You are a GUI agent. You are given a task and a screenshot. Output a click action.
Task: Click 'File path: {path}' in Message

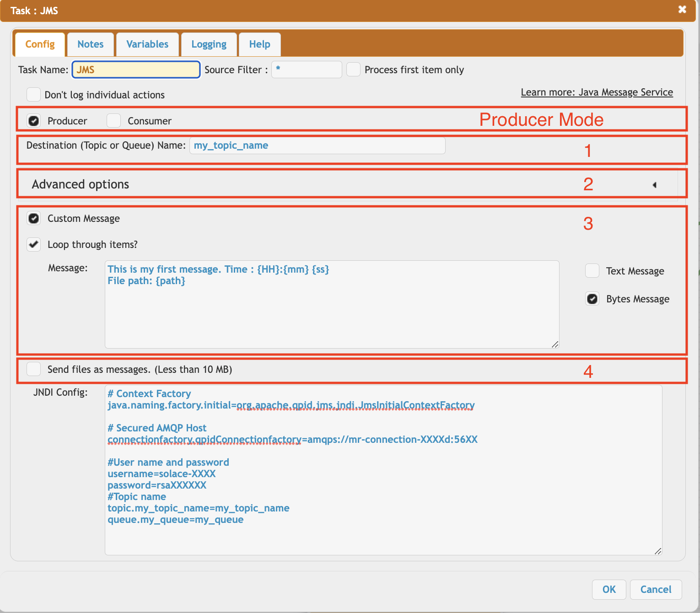146,281
